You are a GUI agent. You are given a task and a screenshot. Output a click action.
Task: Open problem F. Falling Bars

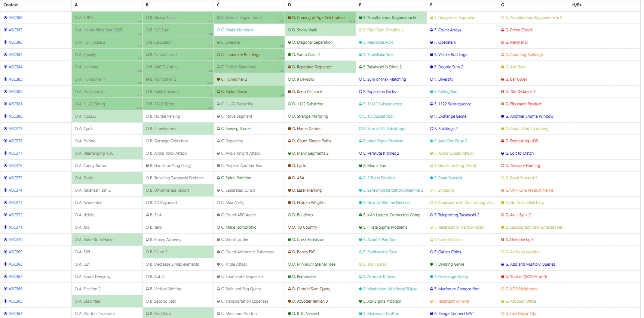[446, 92]
